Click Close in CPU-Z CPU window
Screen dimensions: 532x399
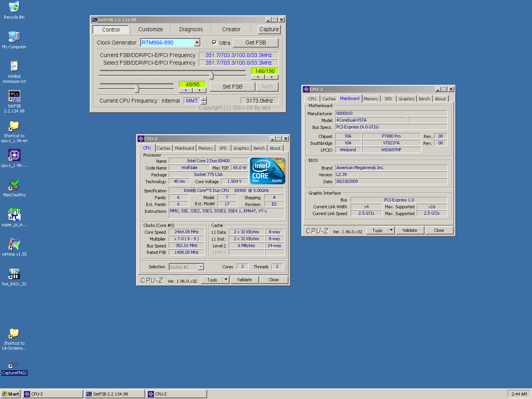(x=274, y=280)
